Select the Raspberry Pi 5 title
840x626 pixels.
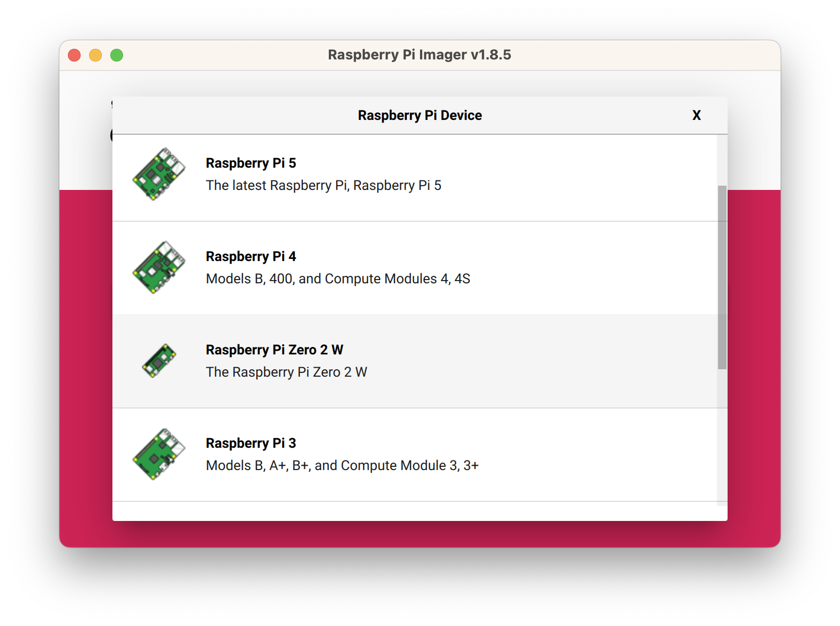(251, 163)
